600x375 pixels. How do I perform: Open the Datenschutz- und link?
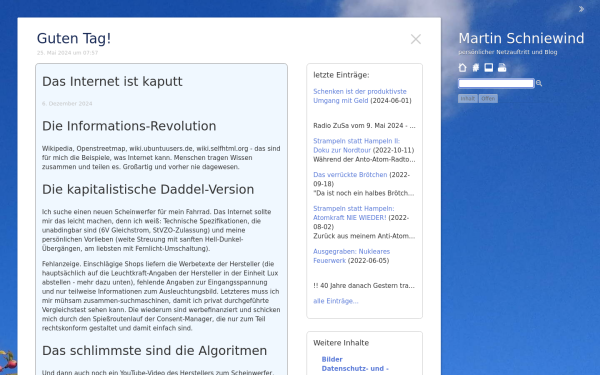(355, 368)
